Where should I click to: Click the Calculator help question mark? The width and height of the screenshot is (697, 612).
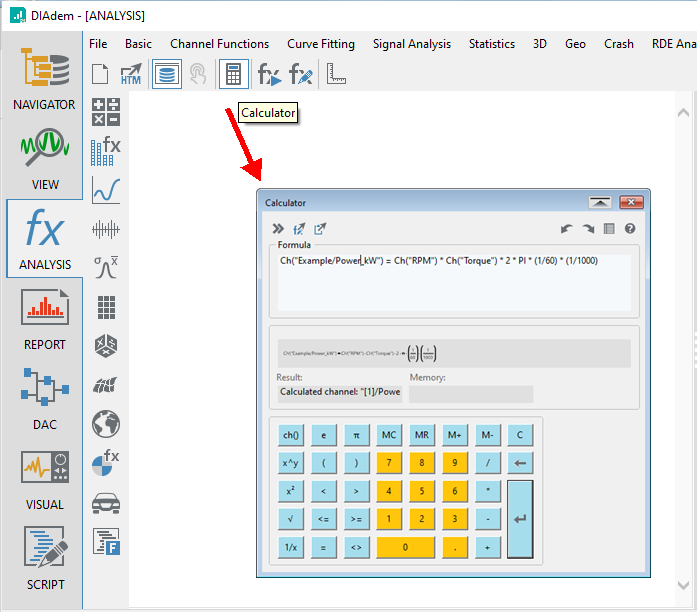630,229
